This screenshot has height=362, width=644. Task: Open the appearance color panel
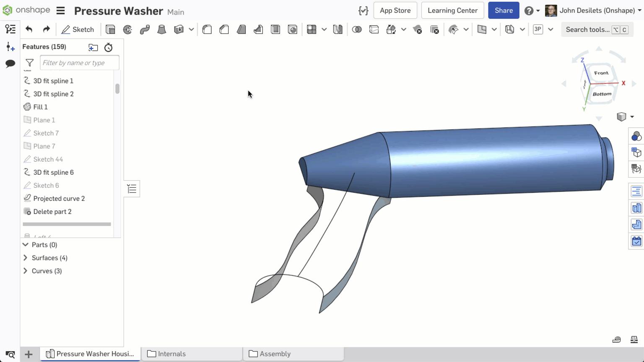click(x=636, y=136)
